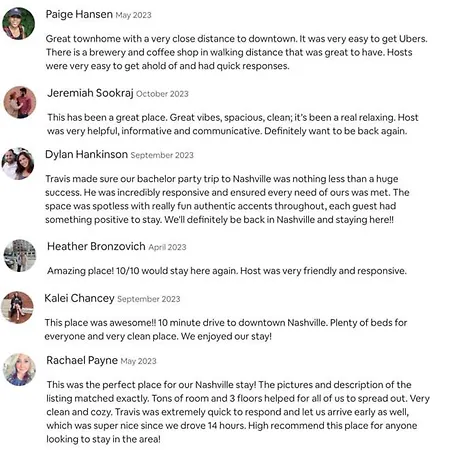View Heather Bronzovich's profile picture
450x450 pixels.
tap(20, 255)
